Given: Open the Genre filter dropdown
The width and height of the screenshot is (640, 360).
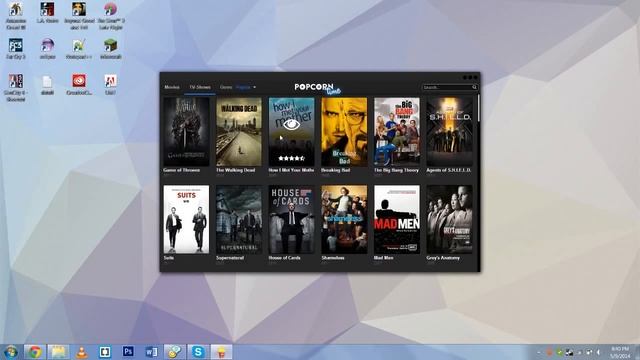Looking at the screenshot, I should [226, 87].
